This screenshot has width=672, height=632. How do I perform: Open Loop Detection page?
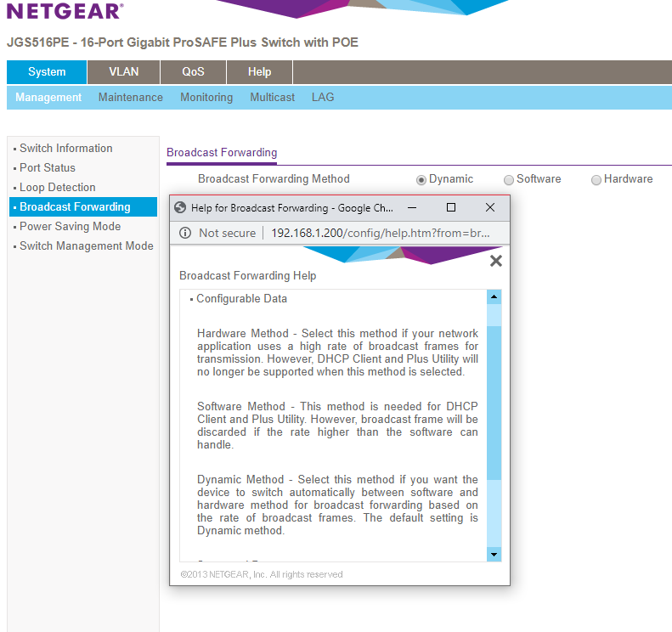tap(58, 187)
